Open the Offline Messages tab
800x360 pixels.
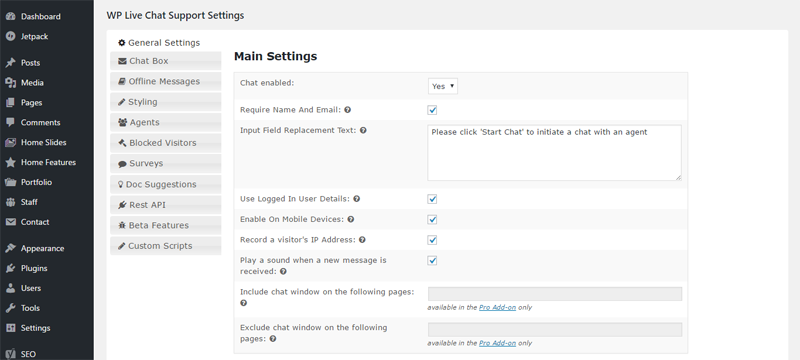(x=165, y=81)
